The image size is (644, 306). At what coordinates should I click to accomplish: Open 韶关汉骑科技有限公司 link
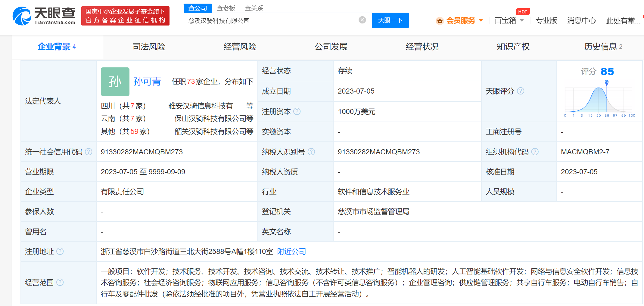(210, 131)
